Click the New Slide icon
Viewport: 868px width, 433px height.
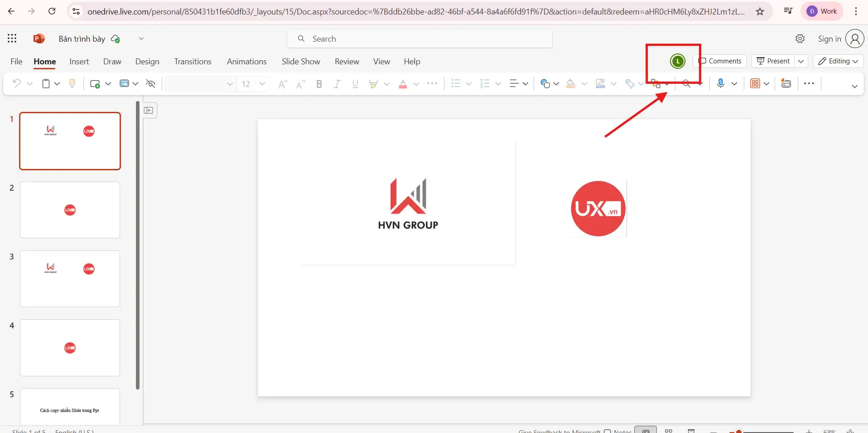pyautogui.click(x=95, y=84)
